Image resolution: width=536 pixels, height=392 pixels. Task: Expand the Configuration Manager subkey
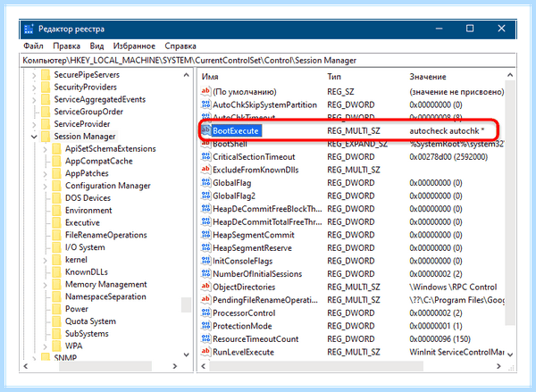[x=46, y=187]
